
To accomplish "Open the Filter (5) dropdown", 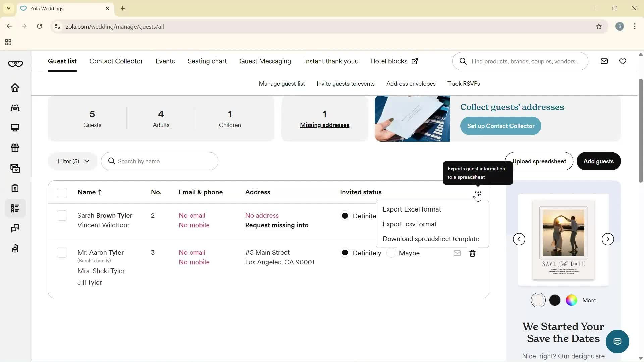I will 72,161.
